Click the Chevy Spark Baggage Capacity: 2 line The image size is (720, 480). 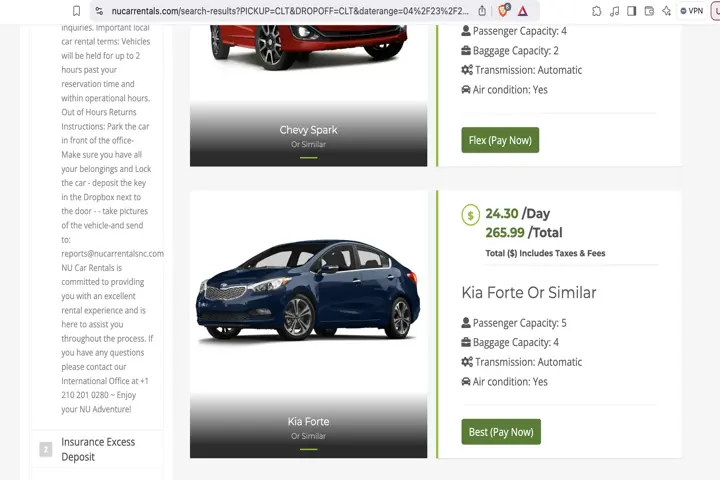510,51
